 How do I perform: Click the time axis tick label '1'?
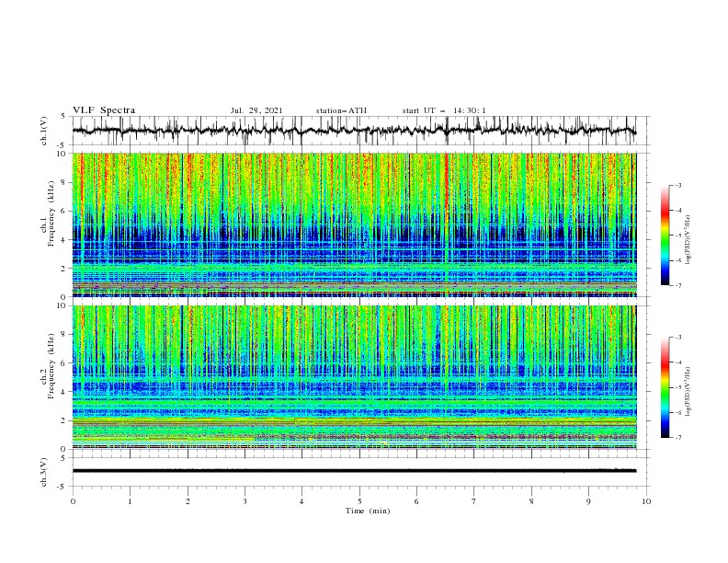tap(130, 501)
